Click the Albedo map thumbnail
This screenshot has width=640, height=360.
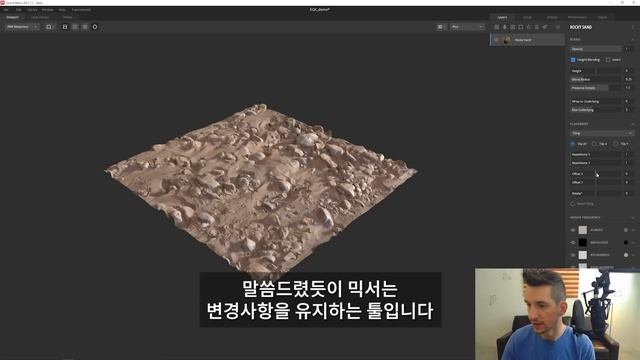pyautogui.click(x=583, y=230)
